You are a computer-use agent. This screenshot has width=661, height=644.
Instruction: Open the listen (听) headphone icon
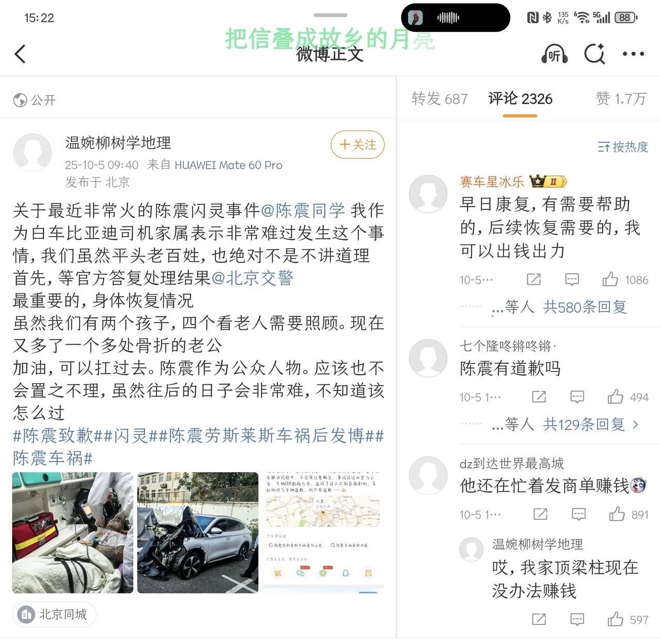pyautogui.click(x=555, y=54)
